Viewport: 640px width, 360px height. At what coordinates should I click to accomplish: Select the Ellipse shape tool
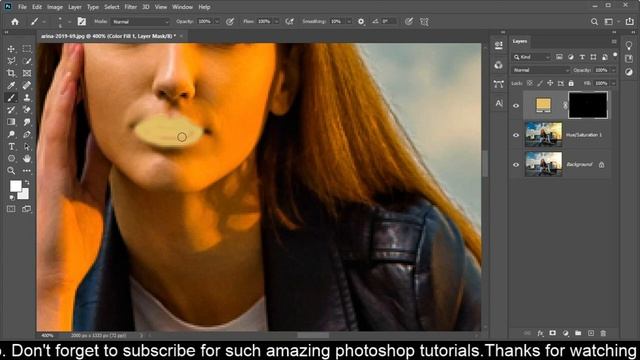[11, 158]
